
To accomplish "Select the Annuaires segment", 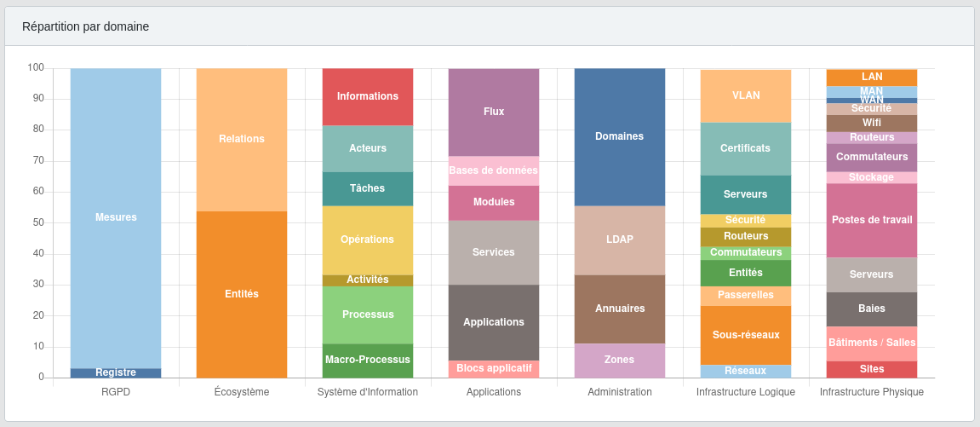I will click(620, 309).
